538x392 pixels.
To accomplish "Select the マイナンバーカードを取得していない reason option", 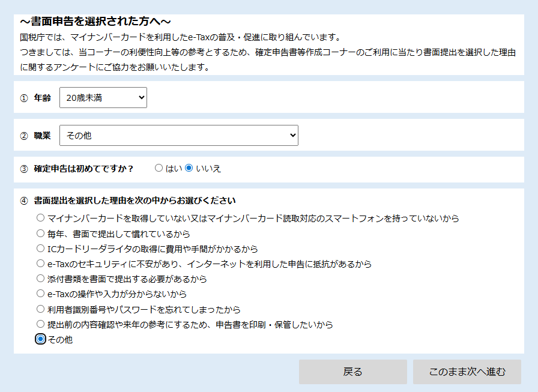I will click(x=41, y=218).
